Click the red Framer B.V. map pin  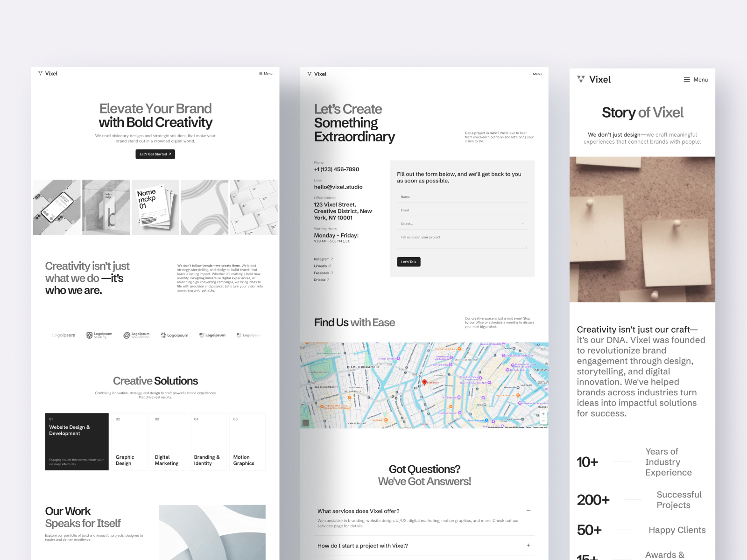[x=424, y=382]
